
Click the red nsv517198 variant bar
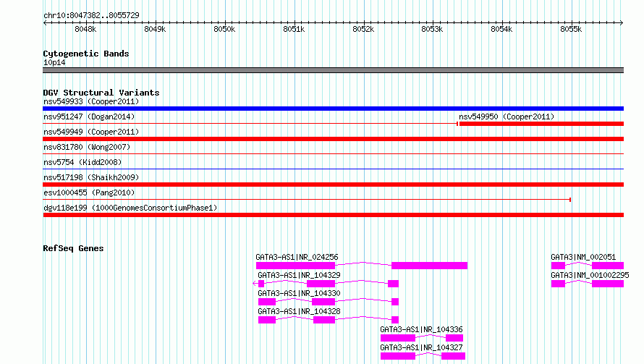tap(333, 185)
